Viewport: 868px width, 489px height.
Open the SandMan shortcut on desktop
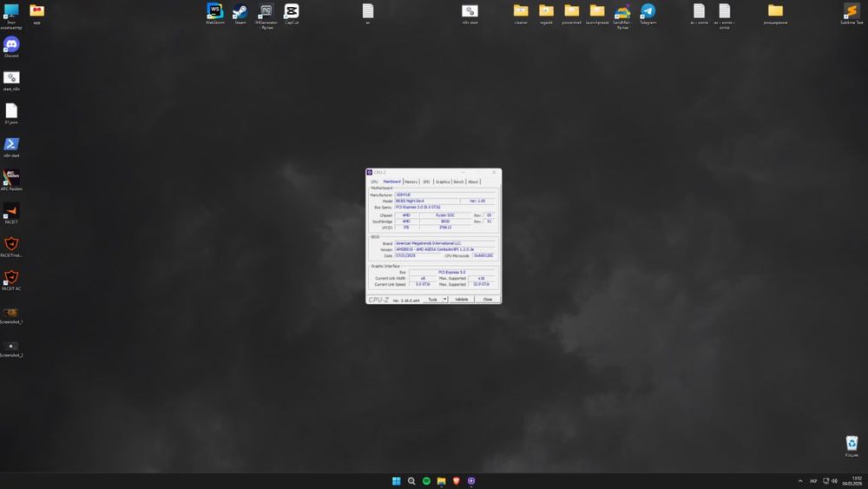622,16
